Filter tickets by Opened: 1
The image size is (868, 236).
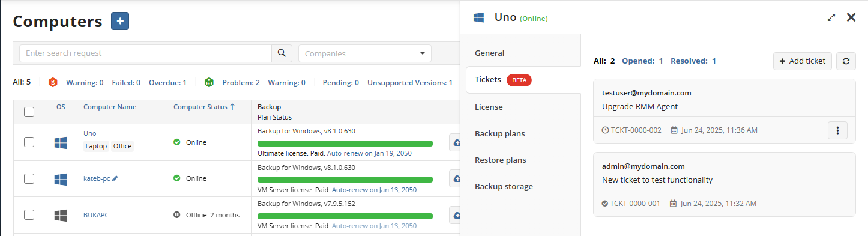pyautogui.click(x=642, y=61)
